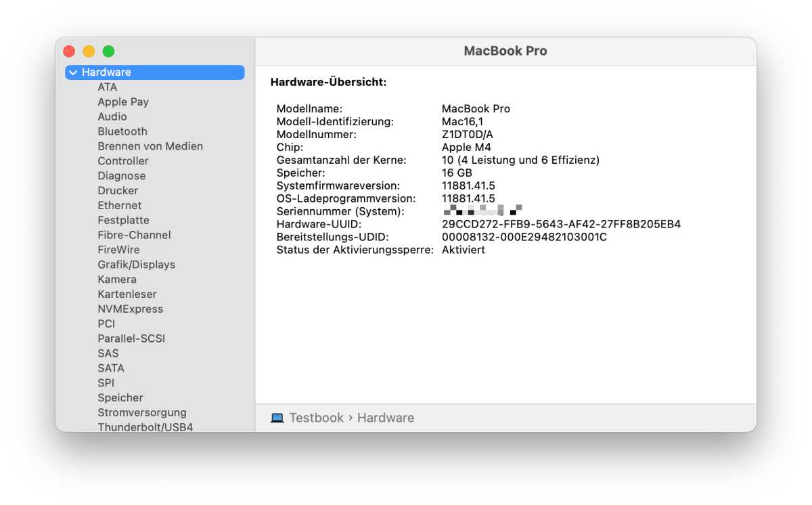
Task: Close the window with the red button
Action: pyautogui.click(x=69, y=51)
